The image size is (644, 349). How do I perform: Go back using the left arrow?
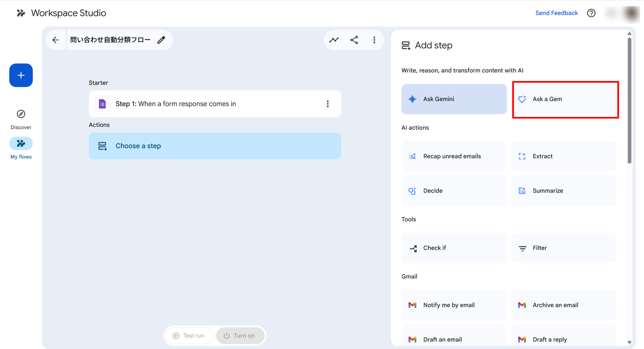(56, 40)
